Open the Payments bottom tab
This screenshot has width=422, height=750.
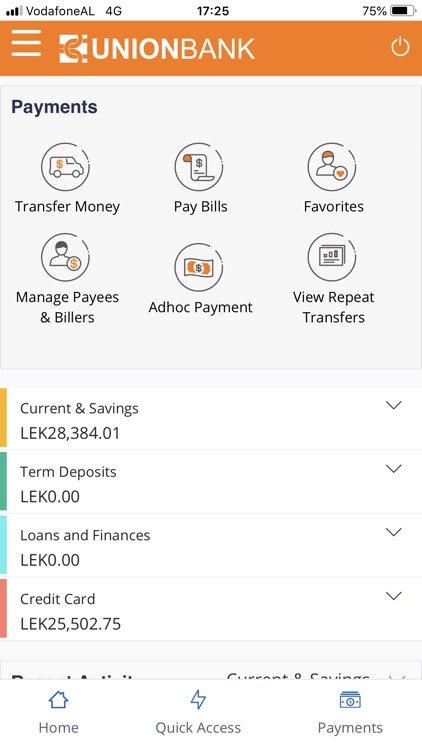pos(350,713)
